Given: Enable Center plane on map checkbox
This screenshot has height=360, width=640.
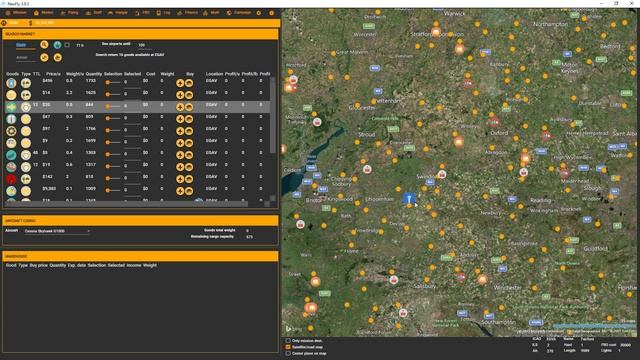Looking at the screenshot, I should click(x=288, y=353).
